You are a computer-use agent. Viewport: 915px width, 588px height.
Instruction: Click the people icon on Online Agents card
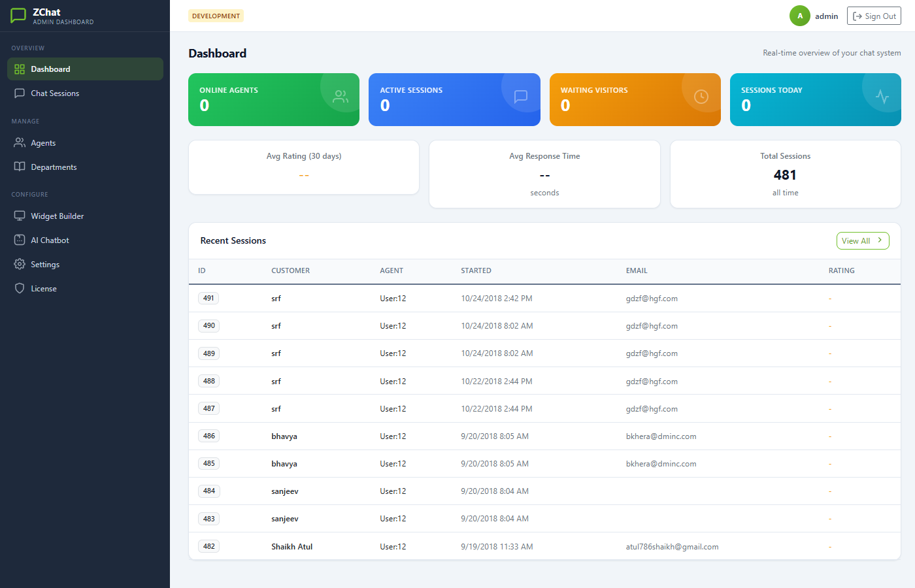(340, 96)
